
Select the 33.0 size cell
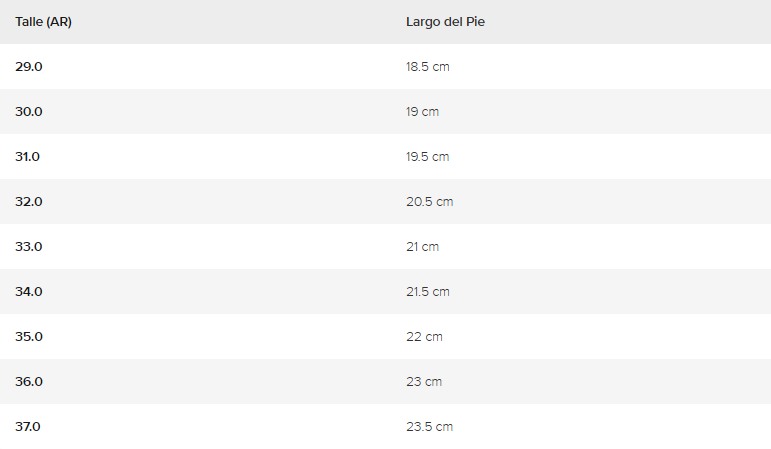(29, 247)
